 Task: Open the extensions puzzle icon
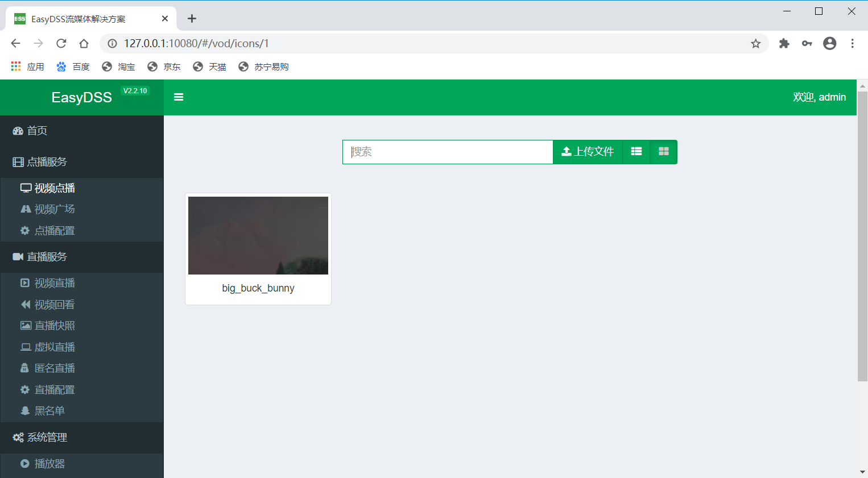tap(784, 43)
